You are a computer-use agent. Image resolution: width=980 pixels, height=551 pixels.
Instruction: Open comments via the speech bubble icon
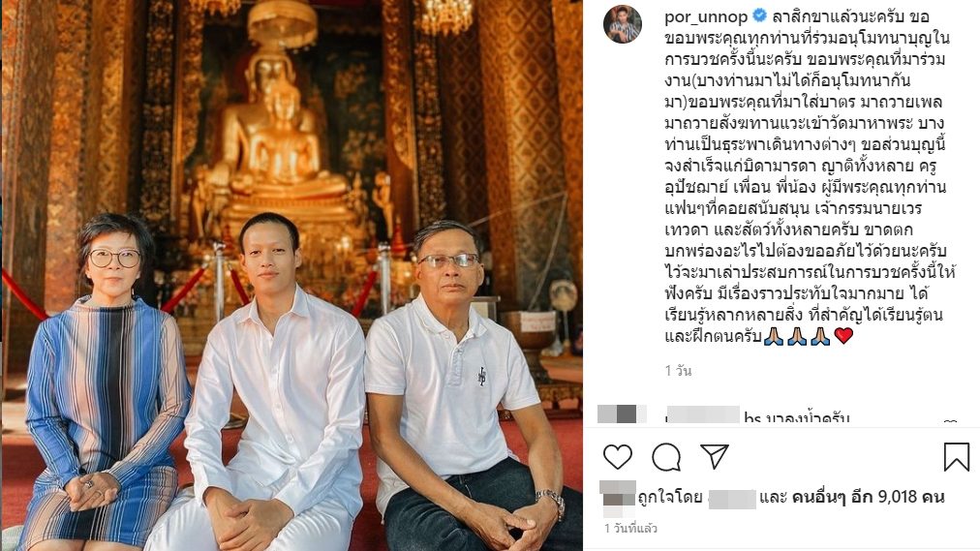coord(666,457)
